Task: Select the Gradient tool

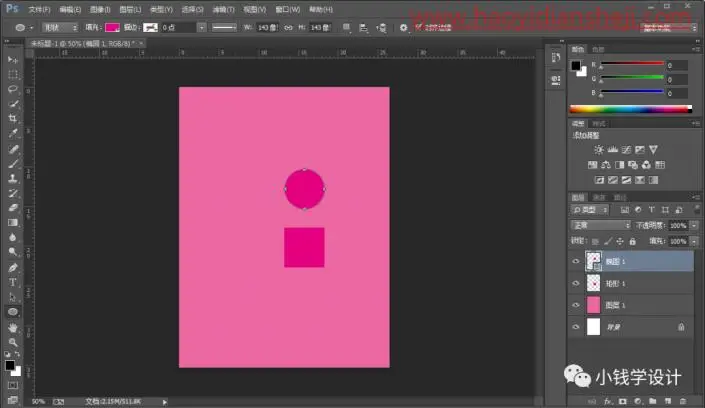Action: 13,223
